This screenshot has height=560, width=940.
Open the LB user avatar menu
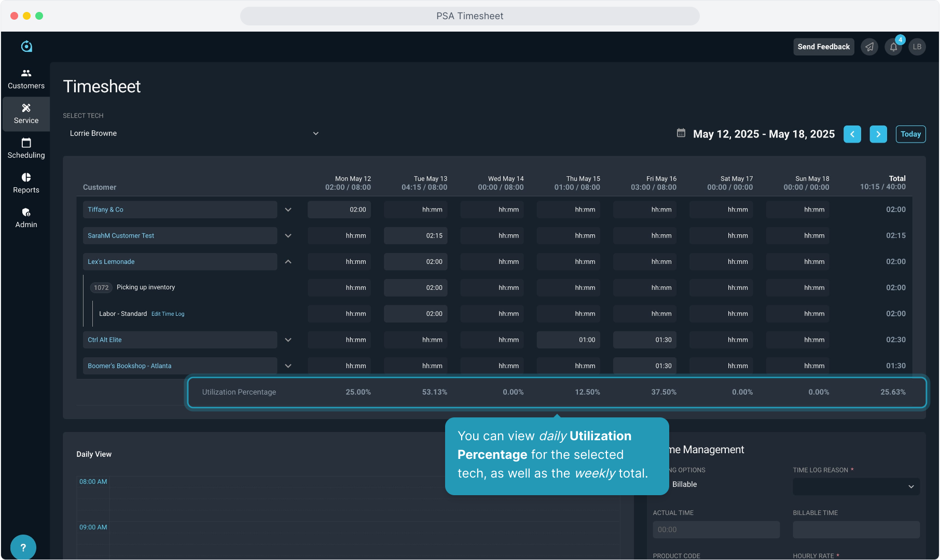[917, 47]
